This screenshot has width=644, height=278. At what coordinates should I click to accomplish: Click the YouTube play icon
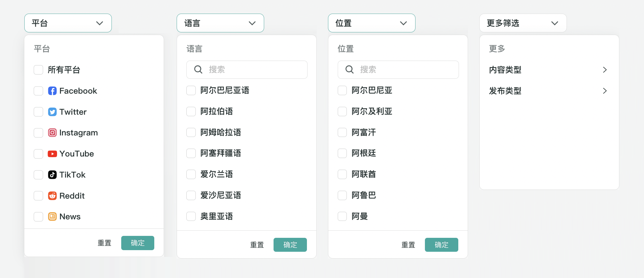point(52,154)
